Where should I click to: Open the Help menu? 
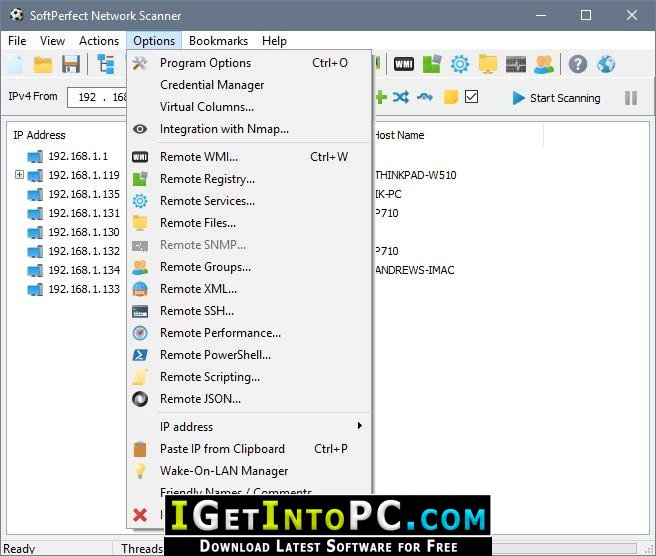coord(274,41)
